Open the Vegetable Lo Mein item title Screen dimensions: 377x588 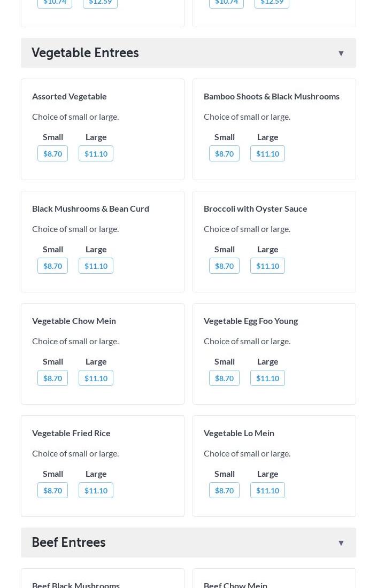pos(238,433)
